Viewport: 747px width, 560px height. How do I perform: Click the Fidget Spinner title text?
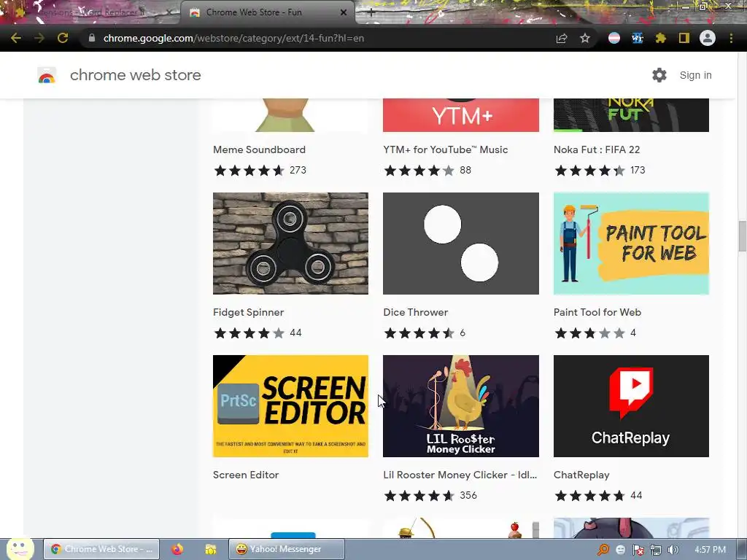[248, 312]
